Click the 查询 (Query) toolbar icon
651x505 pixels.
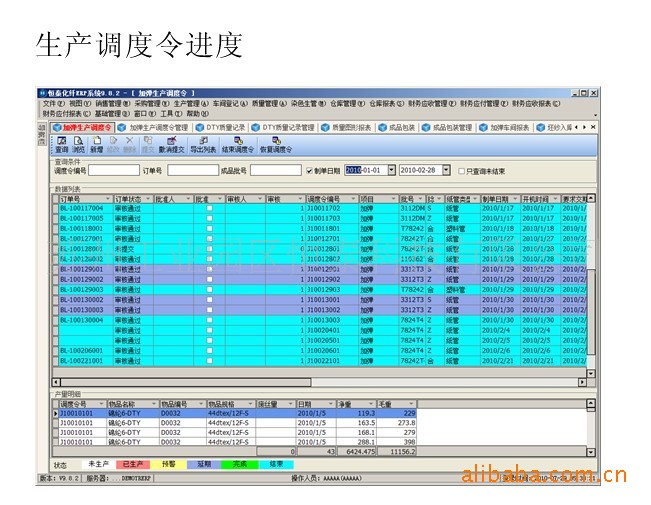tap(62, 145)
